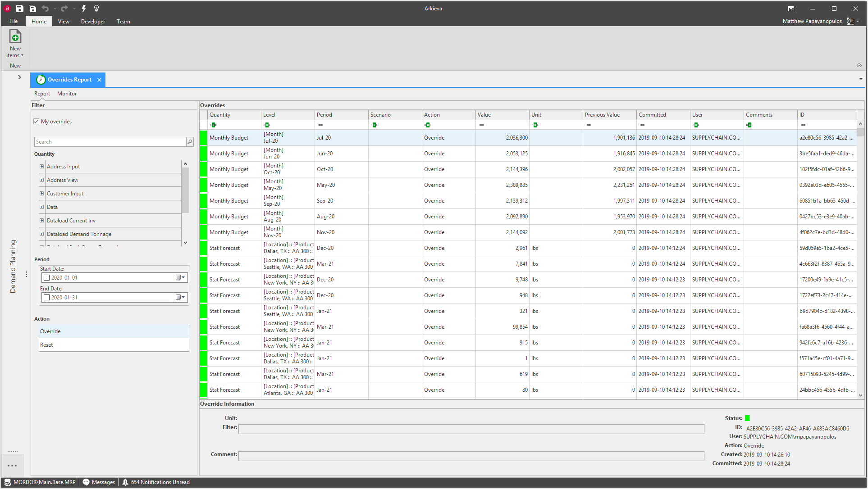The image size is (868, 489).
Task: Expand the Customer Input tree node
Action: (x=41, y=194)
